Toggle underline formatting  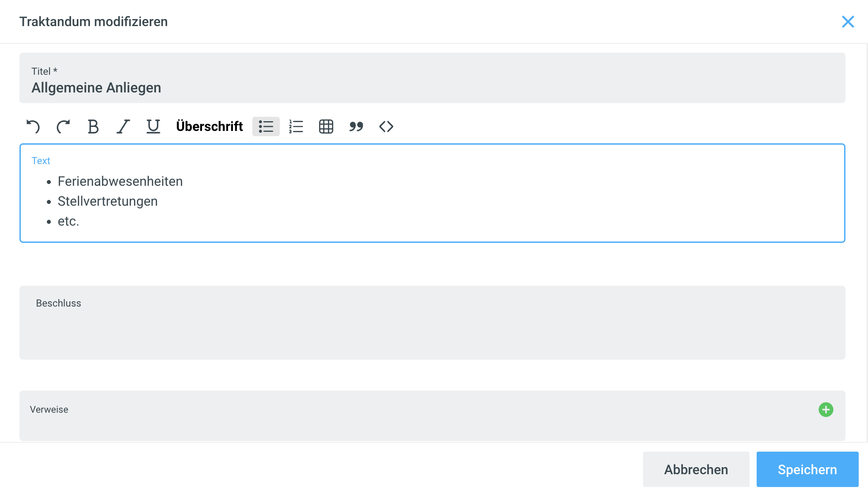click(x=153, y=127)
